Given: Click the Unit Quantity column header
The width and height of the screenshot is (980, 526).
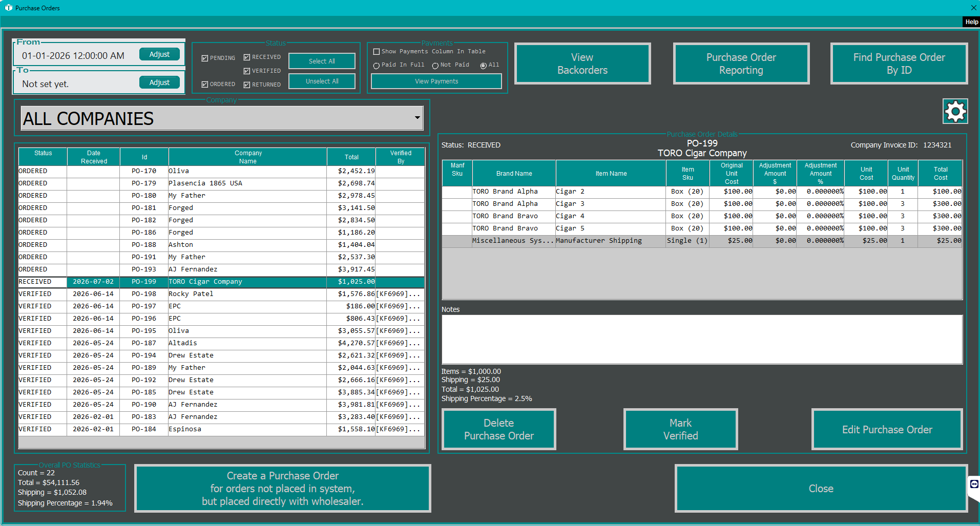Looking at the screenshot, I should click(903, 173).
